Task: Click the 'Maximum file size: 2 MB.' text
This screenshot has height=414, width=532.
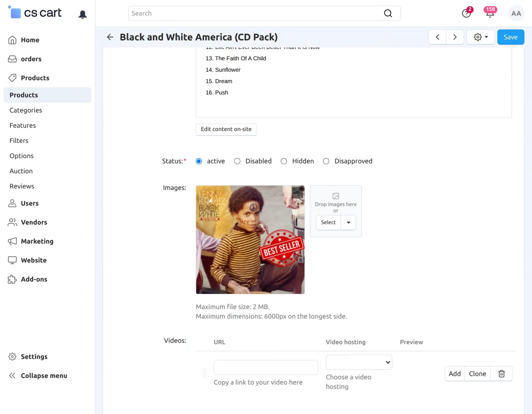Action: (x=233, y=307)
